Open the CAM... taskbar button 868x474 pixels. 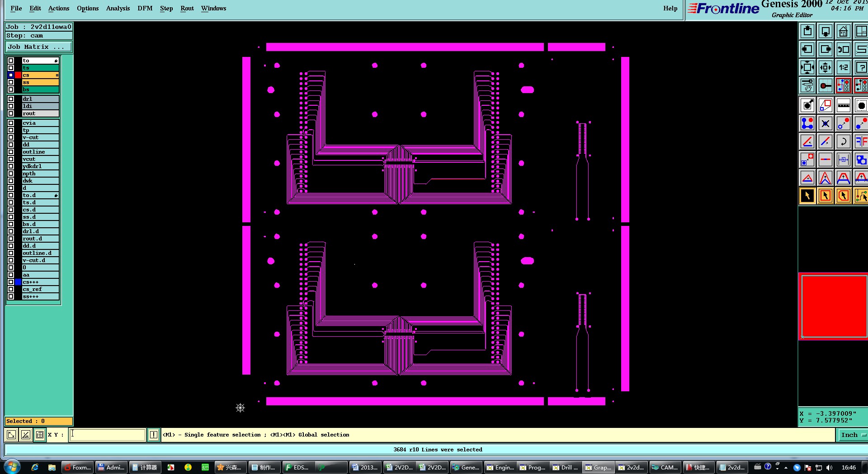(x=665, y=467)
